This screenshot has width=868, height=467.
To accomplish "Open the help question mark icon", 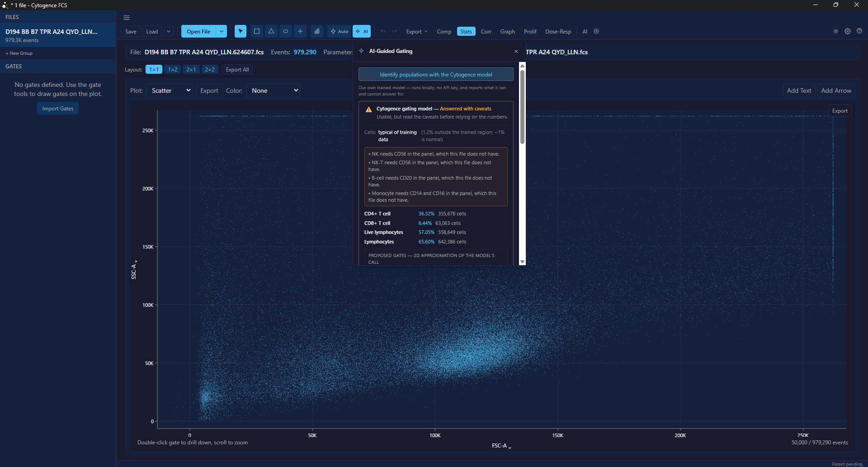I will 859,31.
